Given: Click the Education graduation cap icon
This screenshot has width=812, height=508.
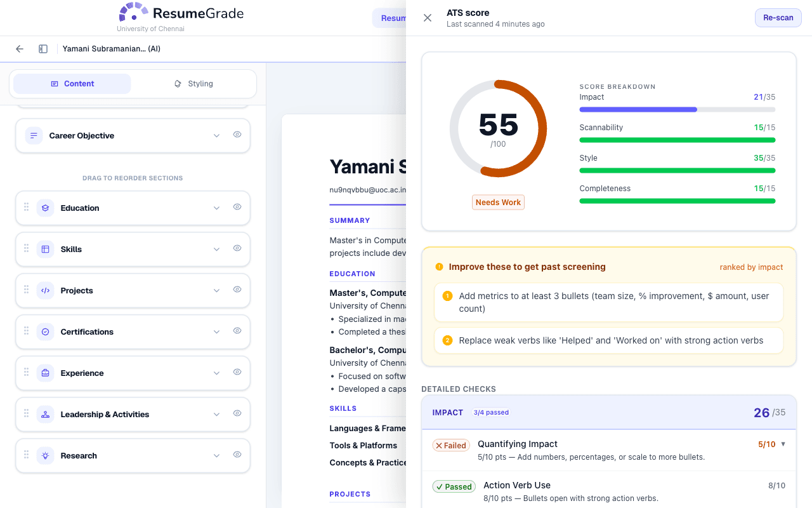Looking at the screenshot, I should coord(45,208).
